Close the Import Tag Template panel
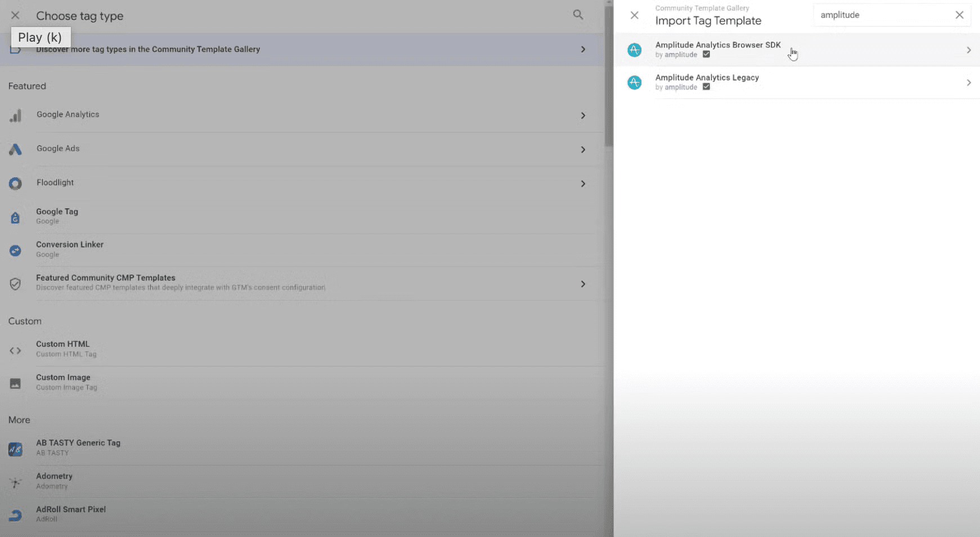The width and height of the screenshot is (980, 537). pyautogui.click(x=635, y=15)
